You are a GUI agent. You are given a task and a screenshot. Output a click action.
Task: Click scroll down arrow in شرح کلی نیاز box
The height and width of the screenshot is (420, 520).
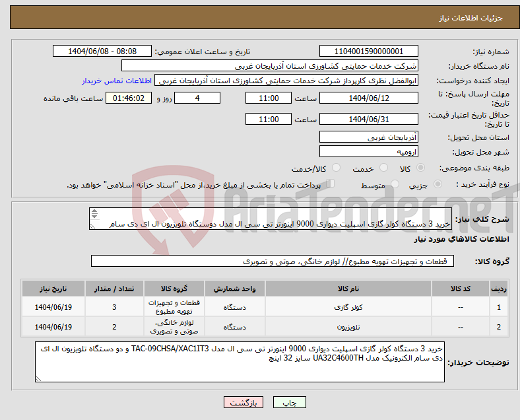[x=94, y=216]
